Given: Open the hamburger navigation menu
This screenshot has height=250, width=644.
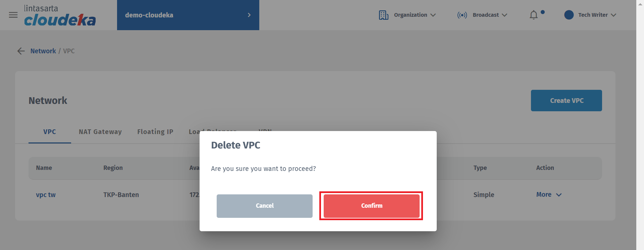Looking at the screenshot, I should (13, 15).
